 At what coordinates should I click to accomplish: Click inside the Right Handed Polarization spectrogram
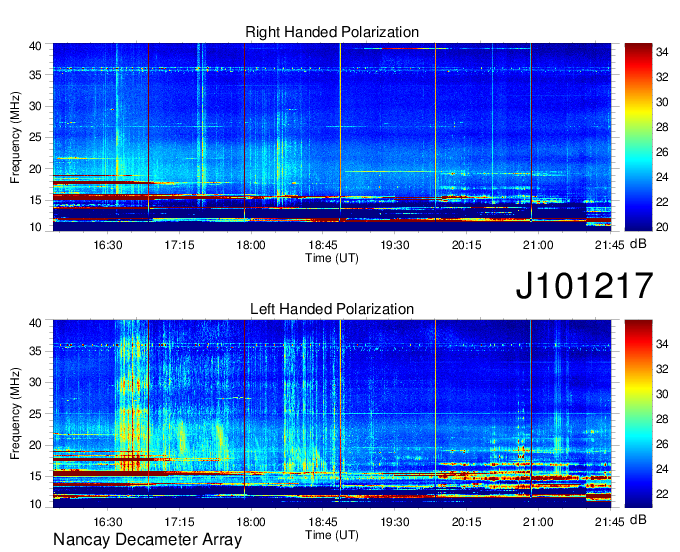pos(332,137)
